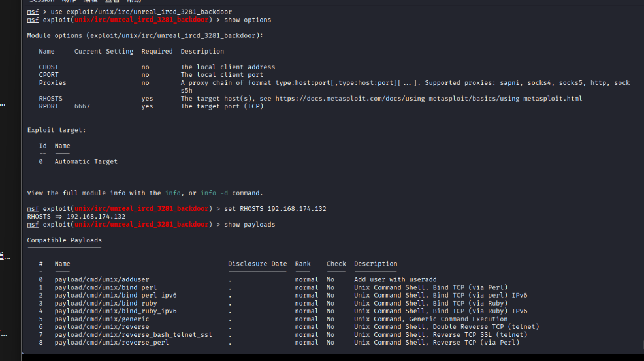The width and height of the screenshot is (644, 361).
Task: Click the 'Required' column header
Action: (x=157, y=52)
